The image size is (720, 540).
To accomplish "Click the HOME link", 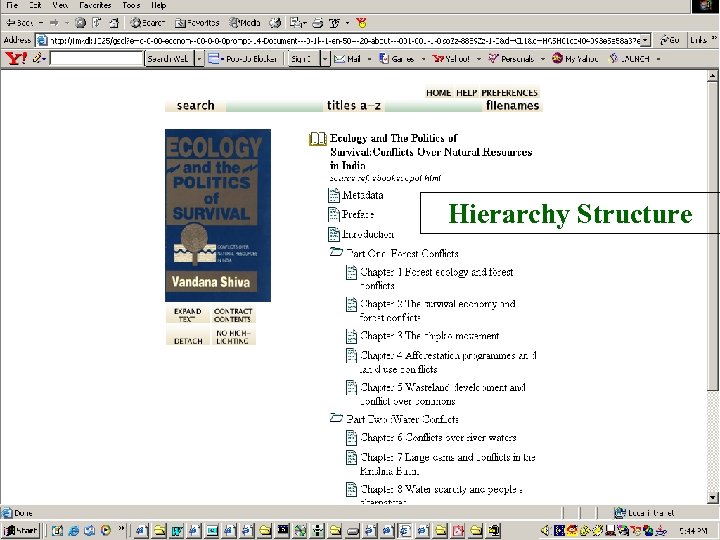I will point(439,92).
